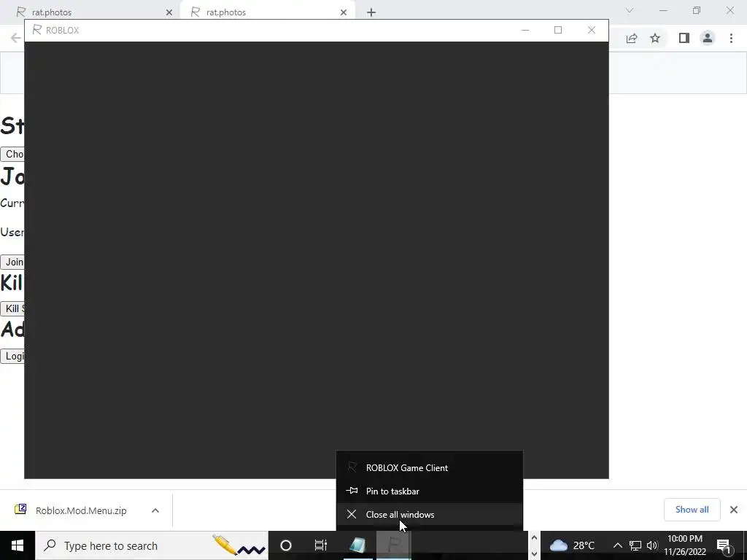Screen dimensions: 747x560
Task: Dismiss the downloads bar
Action: coord(734,510)
